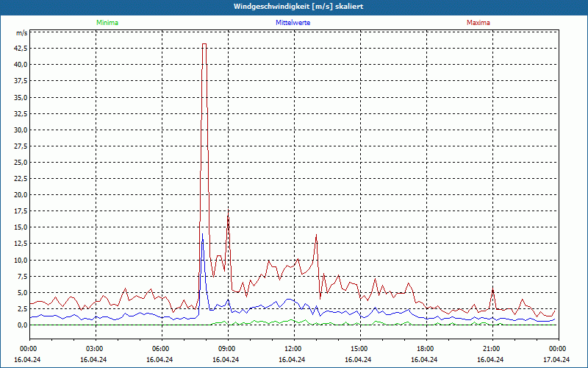Click the 17.04.24 date label
Viewport: 588px width, 368px height.
(x=556, y=360)
